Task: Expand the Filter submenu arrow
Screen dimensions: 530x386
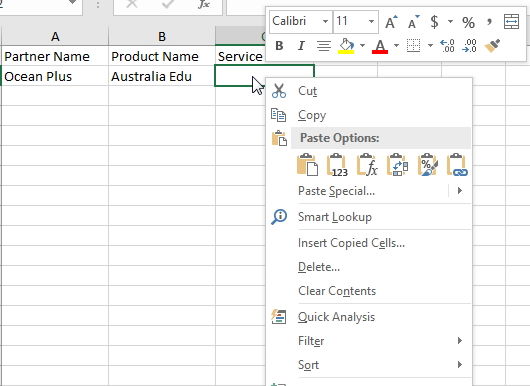Action: [x=459, y=340]
